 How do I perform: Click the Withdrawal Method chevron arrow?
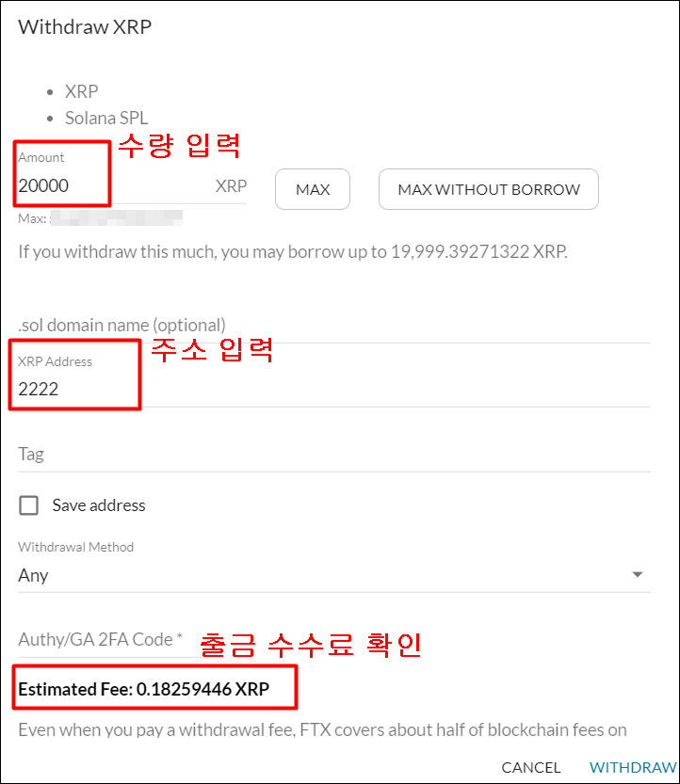pos(637,574)
